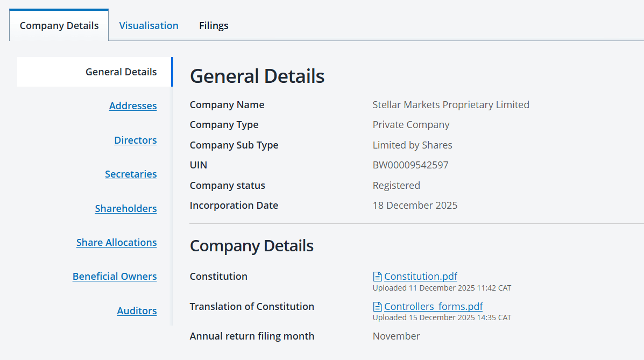Switch to the Visualisation tab
644x360 pixels.
[148, 25]
